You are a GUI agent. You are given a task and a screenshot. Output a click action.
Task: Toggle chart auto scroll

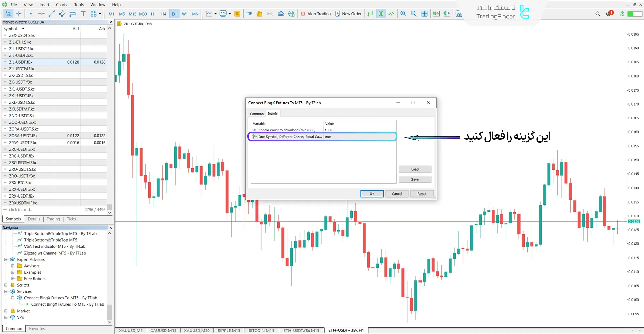436,14
